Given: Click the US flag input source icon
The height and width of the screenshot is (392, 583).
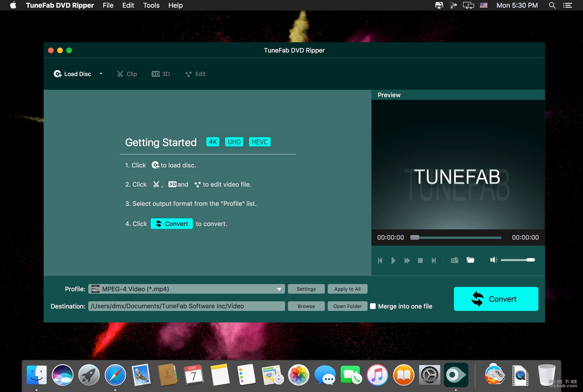Looking at the screenshot, I should pyautogui.click(x=483, y=5).
